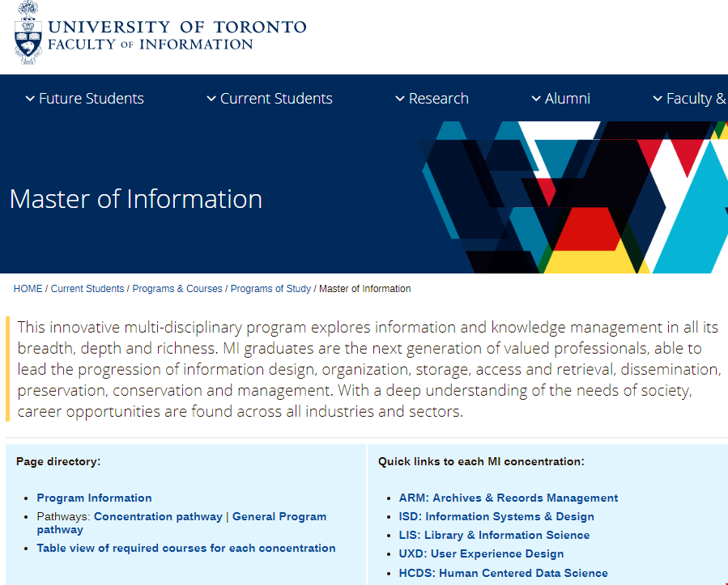
Task: Click the University of Toronto crest logo
Action: 27,33
